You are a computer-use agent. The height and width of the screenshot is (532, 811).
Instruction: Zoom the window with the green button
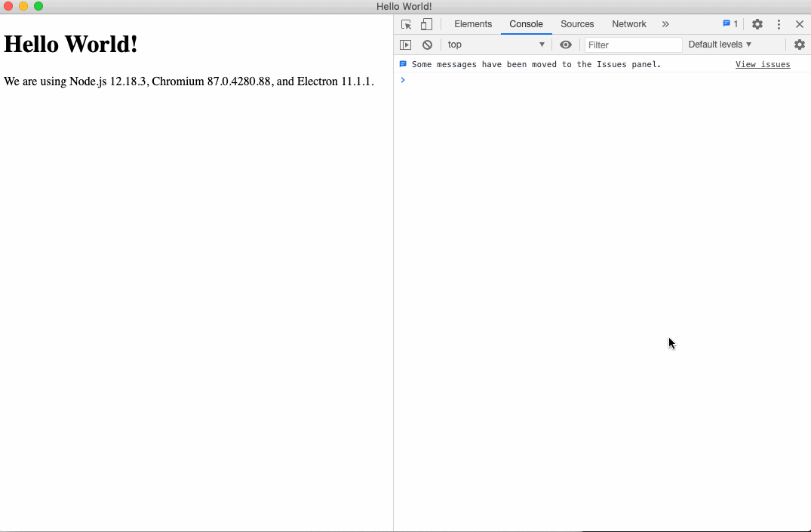click(38, 6)
